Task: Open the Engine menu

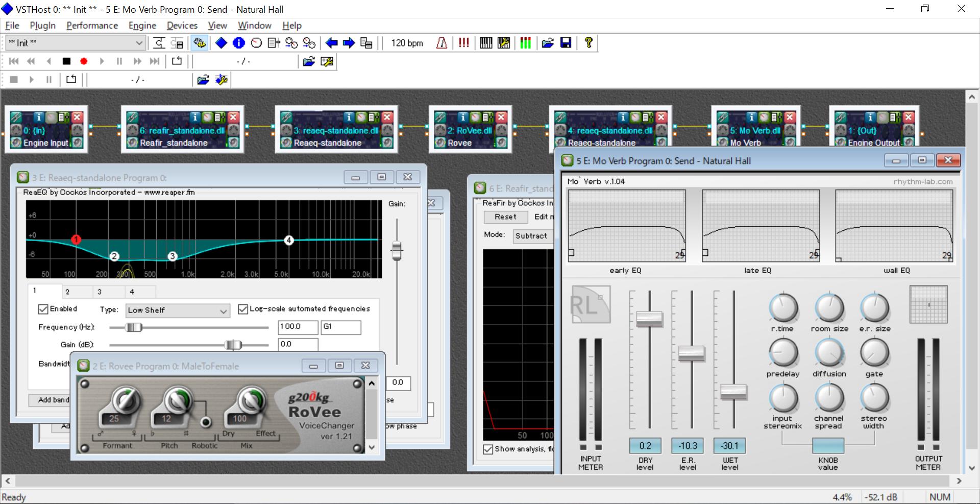Action: [142, 26]
